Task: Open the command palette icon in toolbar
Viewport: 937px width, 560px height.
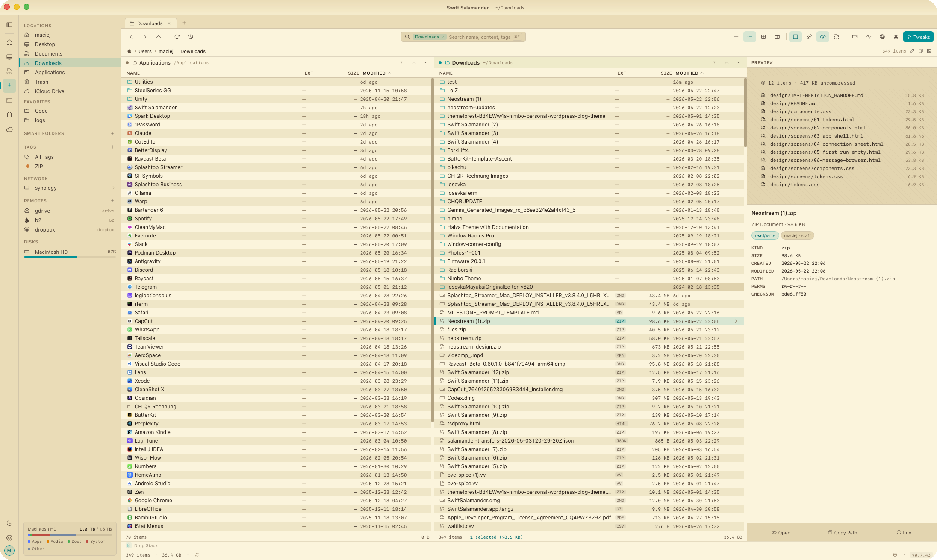Action: point(896,37)
